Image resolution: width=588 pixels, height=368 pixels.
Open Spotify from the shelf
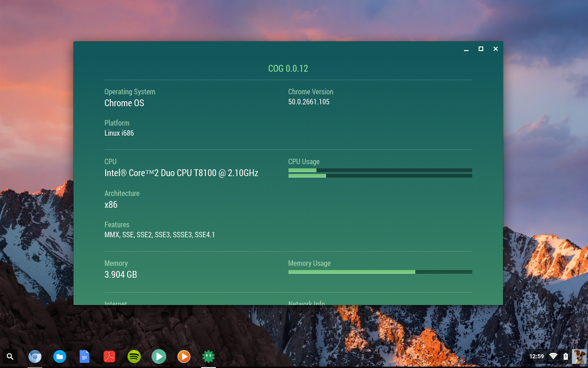(134, 356)
